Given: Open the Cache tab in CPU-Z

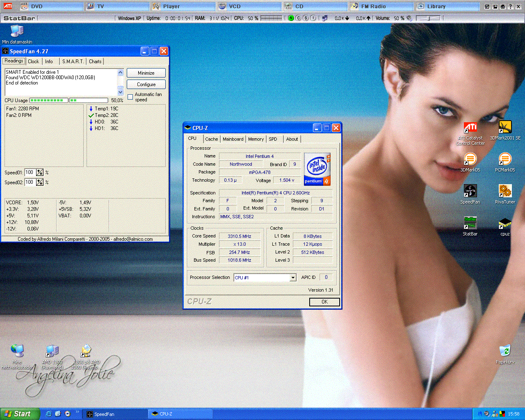Looking at the screenshot, I should coord(212,139).
